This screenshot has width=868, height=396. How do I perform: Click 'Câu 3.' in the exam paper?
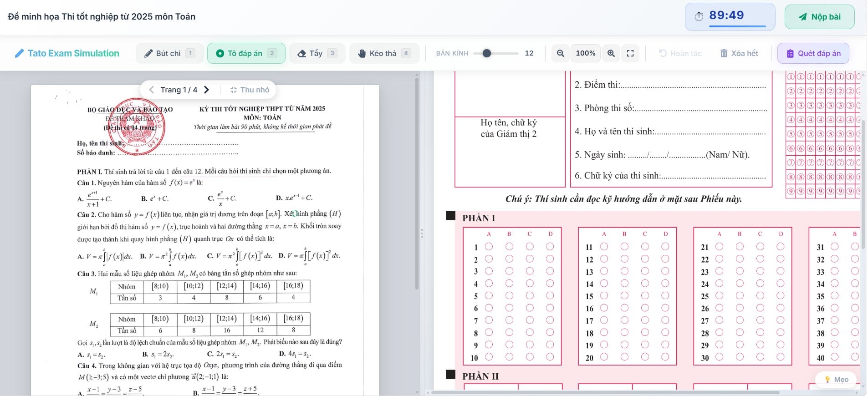pyautogui.click(x=87, y=274)
